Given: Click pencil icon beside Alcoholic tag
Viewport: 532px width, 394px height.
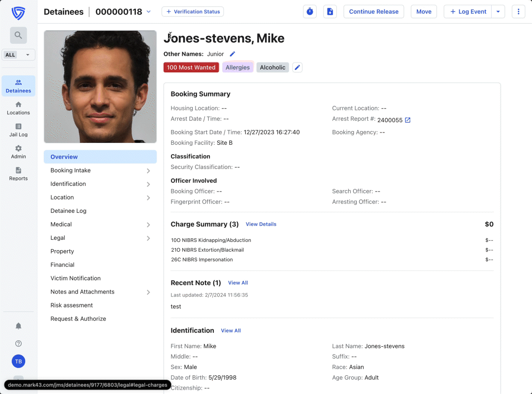Looking at the screenshot, I should click(297, 67).
